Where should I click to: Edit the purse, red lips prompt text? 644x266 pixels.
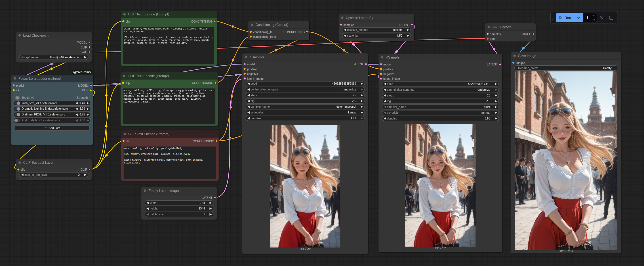tap(169, 106)
